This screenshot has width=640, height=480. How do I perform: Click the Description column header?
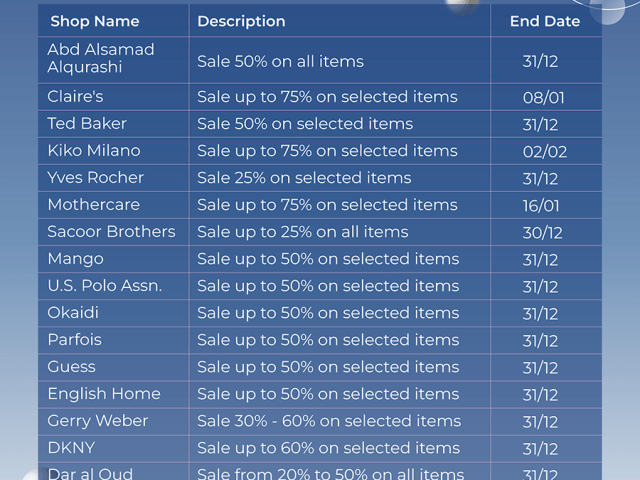pyautogui.click(x=241, y=21)
